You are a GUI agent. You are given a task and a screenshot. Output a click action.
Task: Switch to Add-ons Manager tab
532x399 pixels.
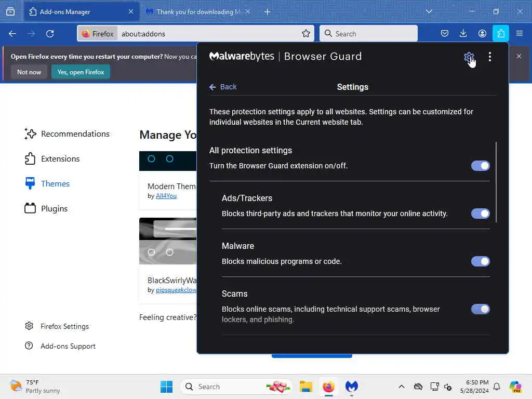(x=82, y=11)
